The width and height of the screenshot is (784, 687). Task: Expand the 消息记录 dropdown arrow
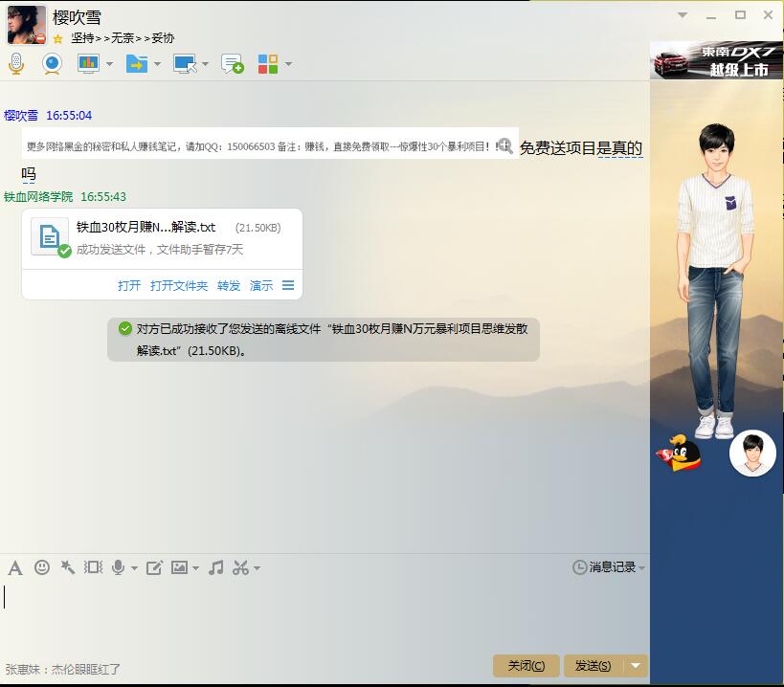tap(642, 568)
